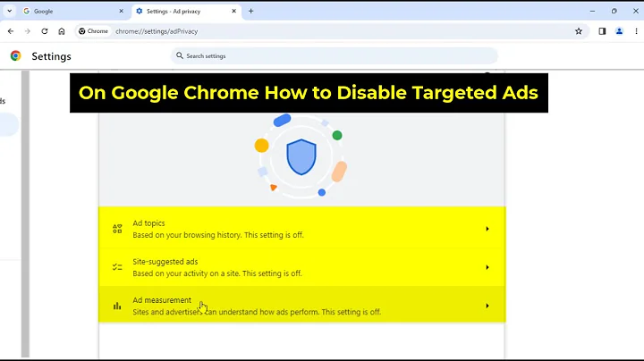Image resolution: width=644 pixels, height=361 pixels.
Task: Bookmark this page with the star icon
Action: pos(579,31)
